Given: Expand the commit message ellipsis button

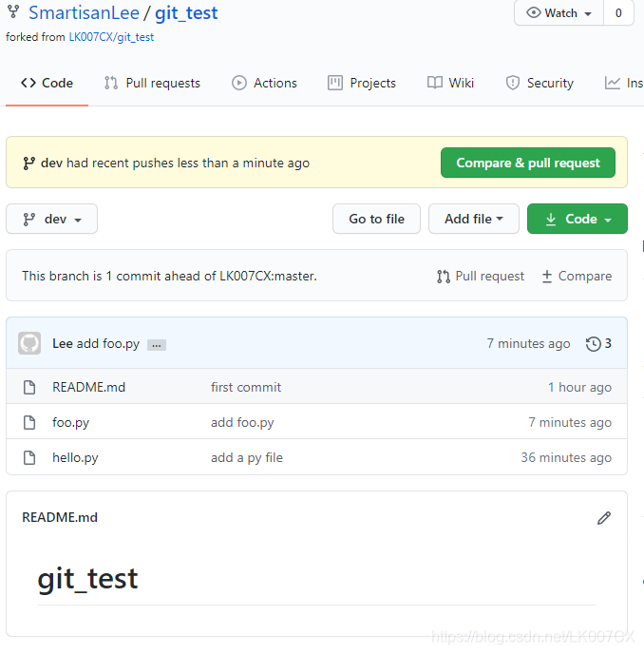Looking at the screenshot, I should (x=157, y=345).
